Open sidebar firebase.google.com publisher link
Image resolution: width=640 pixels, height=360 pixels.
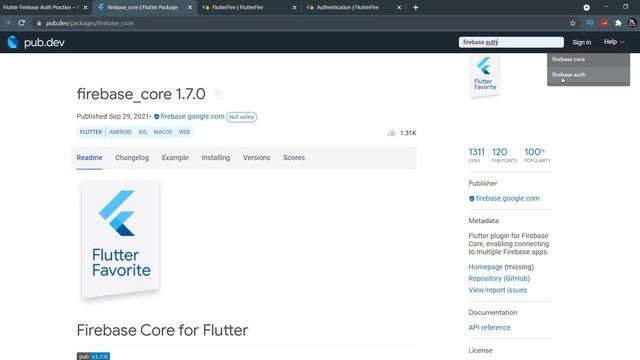(x=508, y=198)
